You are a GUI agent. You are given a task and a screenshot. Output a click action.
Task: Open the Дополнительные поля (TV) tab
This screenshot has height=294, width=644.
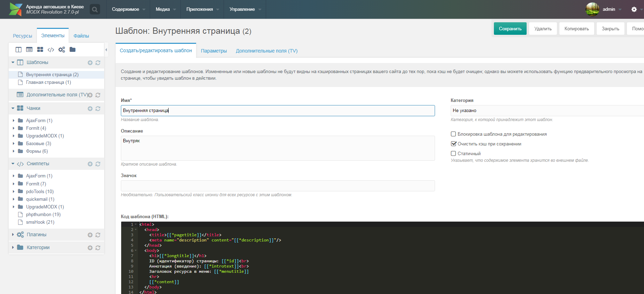[267, 51]
